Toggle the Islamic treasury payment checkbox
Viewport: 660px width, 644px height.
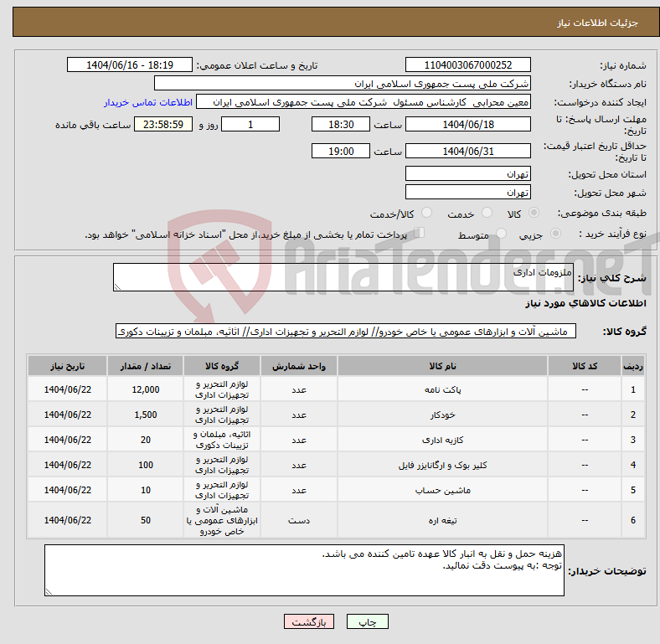pyautogui.click(x=419, y=233)
